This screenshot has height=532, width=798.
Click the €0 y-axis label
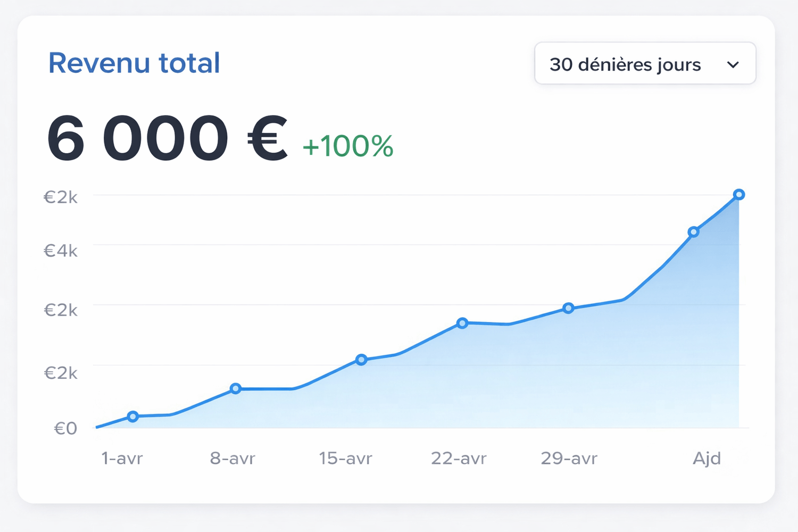coord(65,428)
